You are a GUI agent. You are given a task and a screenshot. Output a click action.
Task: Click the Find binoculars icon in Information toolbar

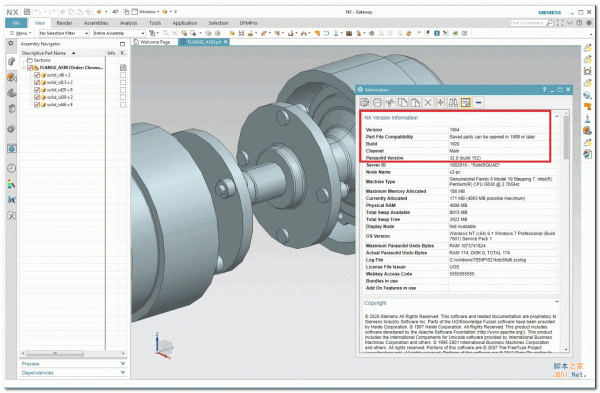(453, 103)
